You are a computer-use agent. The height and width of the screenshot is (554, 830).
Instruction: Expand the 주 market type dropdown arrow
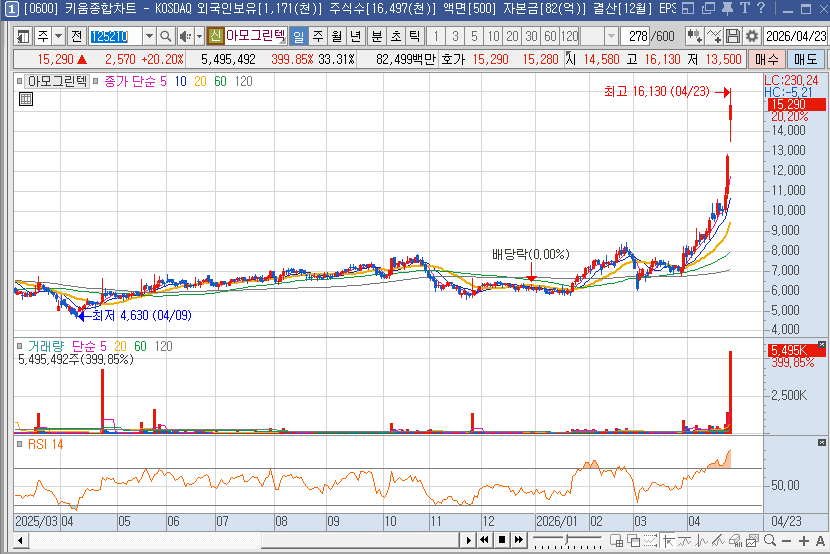click(x=59, y=37)
